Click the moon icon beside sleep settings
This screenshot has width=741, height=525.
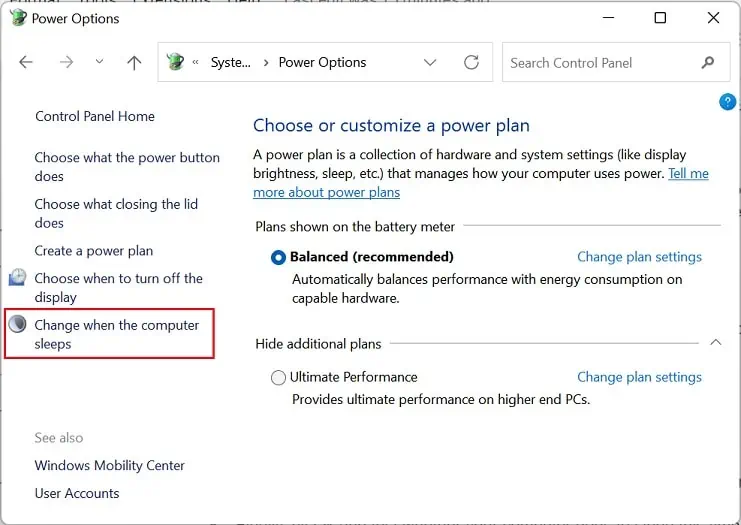17,324
